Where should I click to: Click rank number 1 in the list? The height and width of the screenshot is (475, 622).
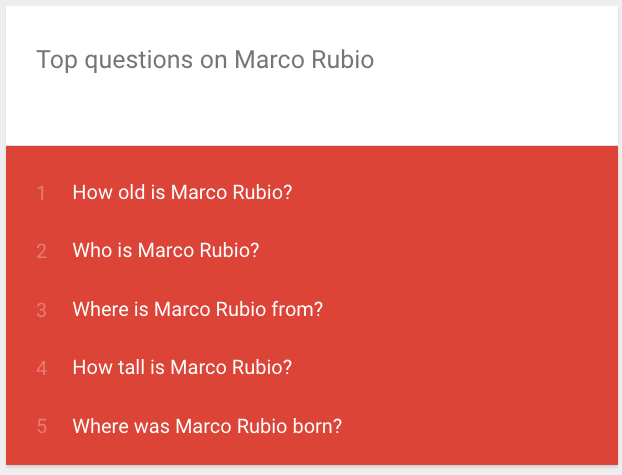[x=41, y=193]
